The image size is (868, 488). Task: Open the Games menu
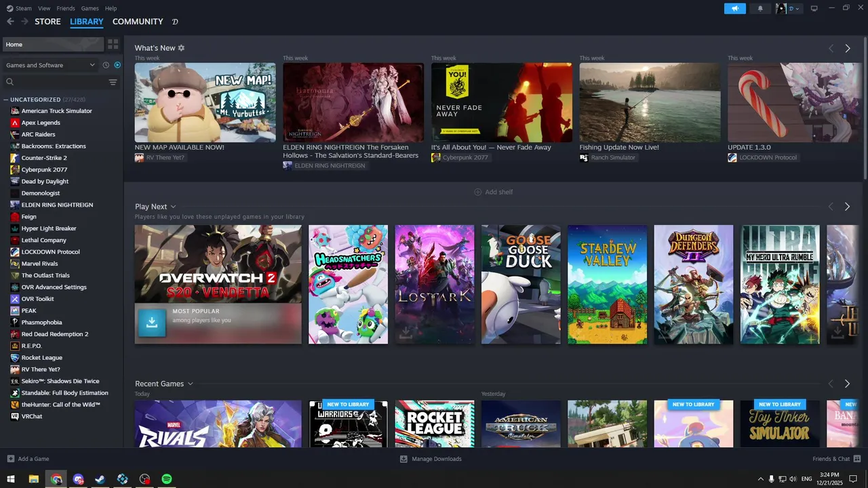[x=90, y=8]
